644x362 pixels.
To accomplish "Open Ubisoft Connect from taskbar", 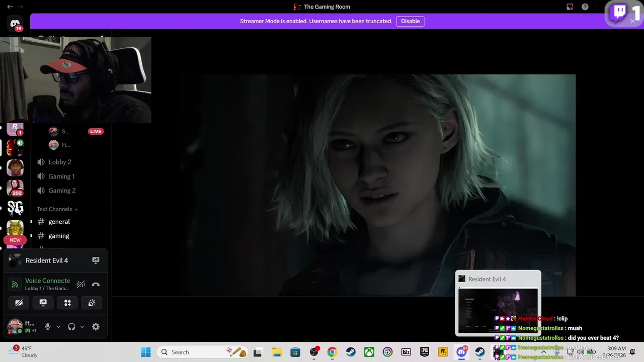I will coord(387,352).
